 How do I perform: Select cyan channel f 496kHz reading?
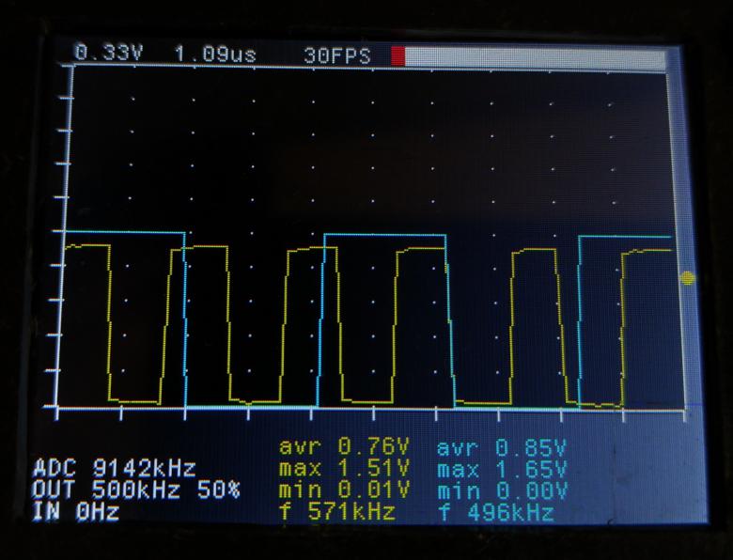point(496,513)
